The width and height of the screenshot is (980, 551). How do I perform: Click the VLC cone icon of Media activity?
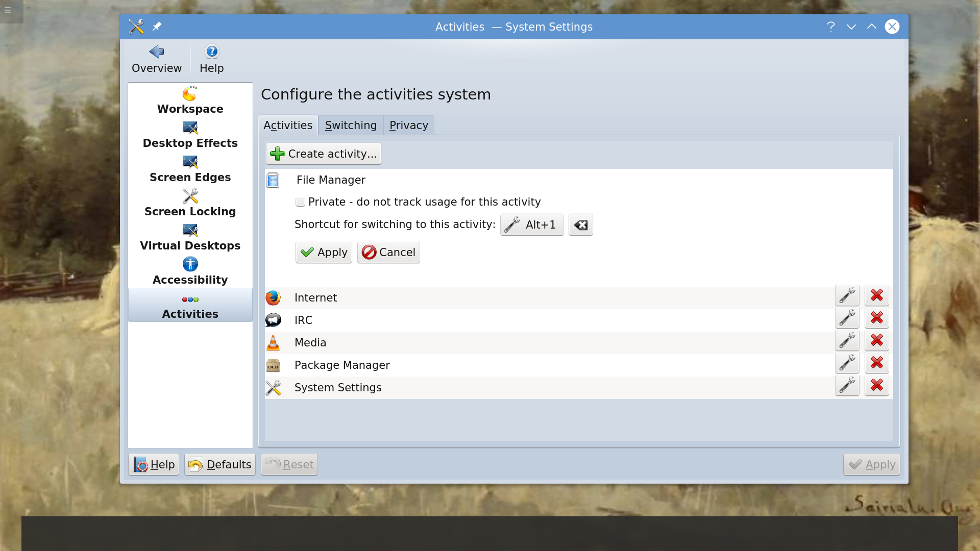pyautogui.click(x=273, y=343)
